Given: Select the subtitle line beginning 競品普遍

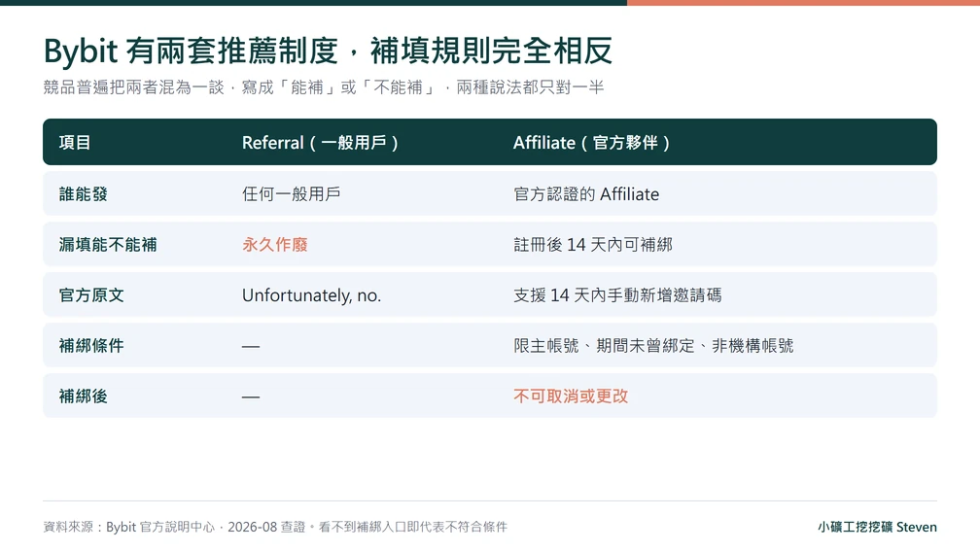Looking at the screenshot, I should click(x=323, y=87).
